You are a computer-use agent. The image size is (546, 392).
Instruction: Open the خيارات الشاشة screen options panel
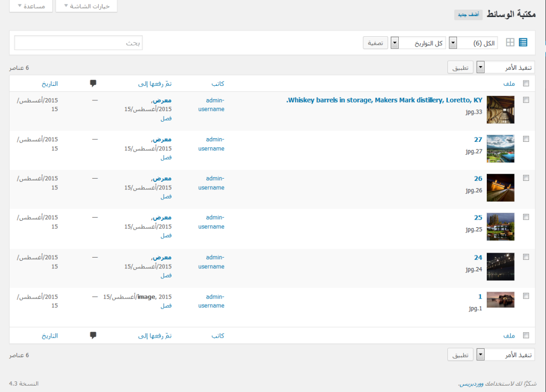(86, 6)
